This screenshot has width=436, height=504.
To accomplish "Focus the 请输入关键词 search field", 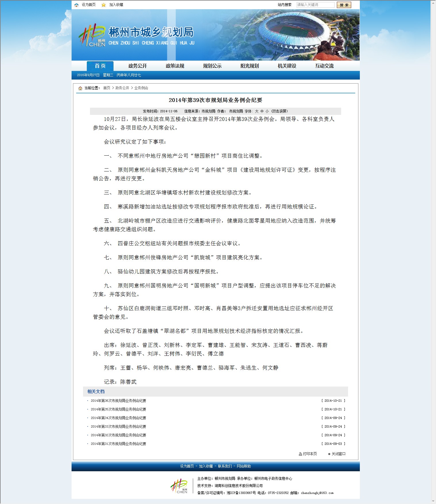I will pos(315,5).
